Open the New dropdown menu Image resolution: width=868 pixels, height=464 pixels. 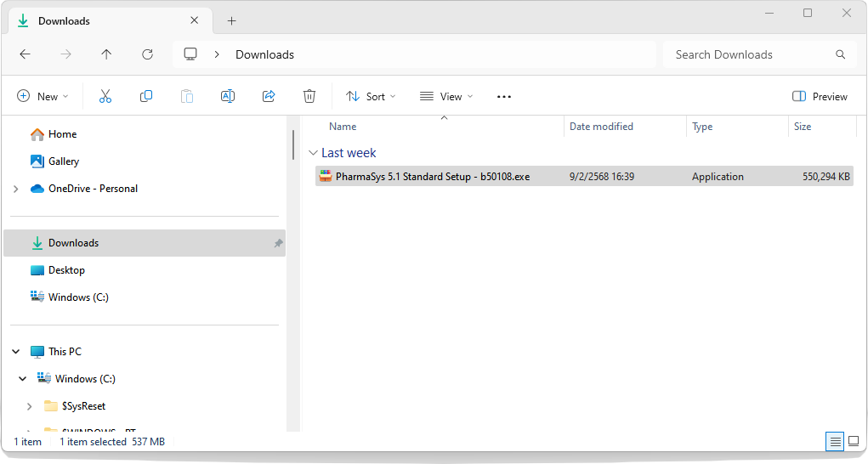coord(43,96)
